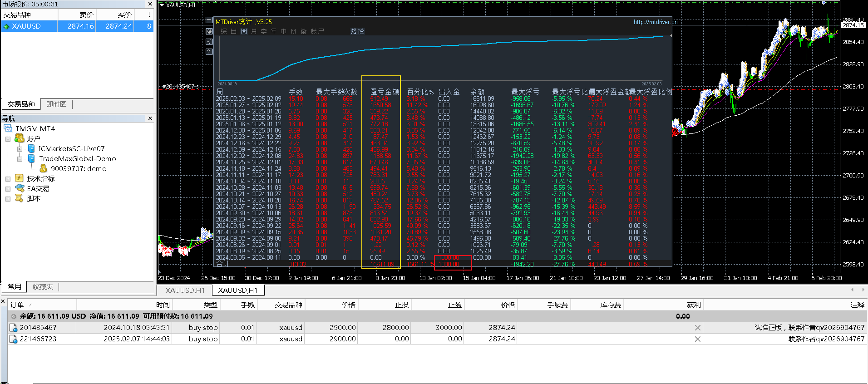The width and height of the screenshot is (868, 384).
Task: Close the 导航 navigator panel
Action: tap(150, 118)
